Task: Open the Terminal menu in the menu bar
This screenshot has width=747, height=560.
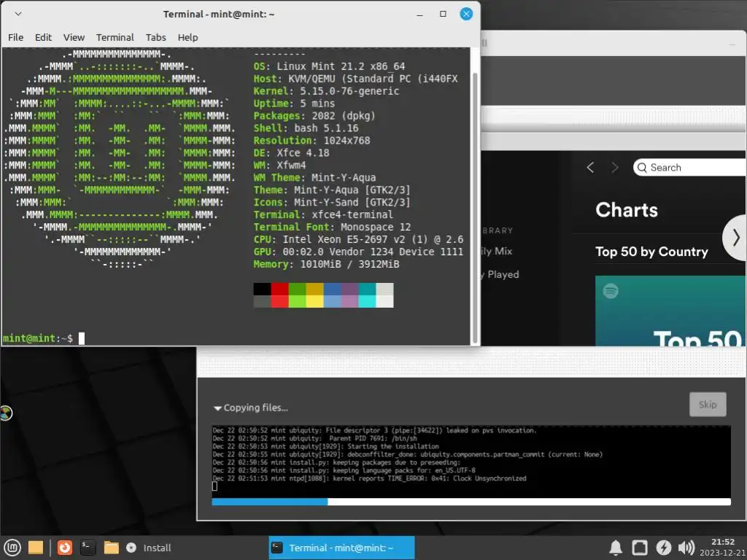Action: (115, 37)
